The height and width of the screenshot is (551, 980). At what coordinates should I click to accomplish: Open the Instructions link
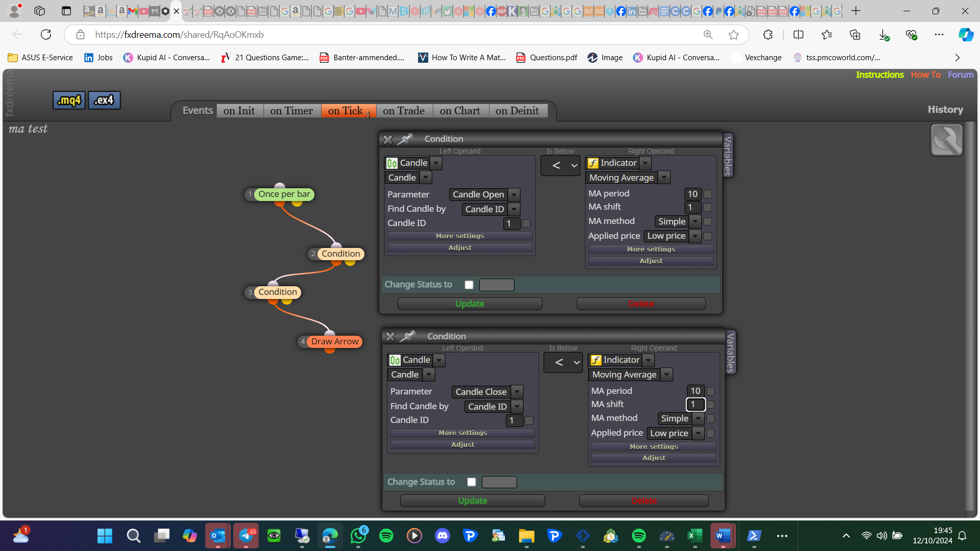click(x=879, y=75)
